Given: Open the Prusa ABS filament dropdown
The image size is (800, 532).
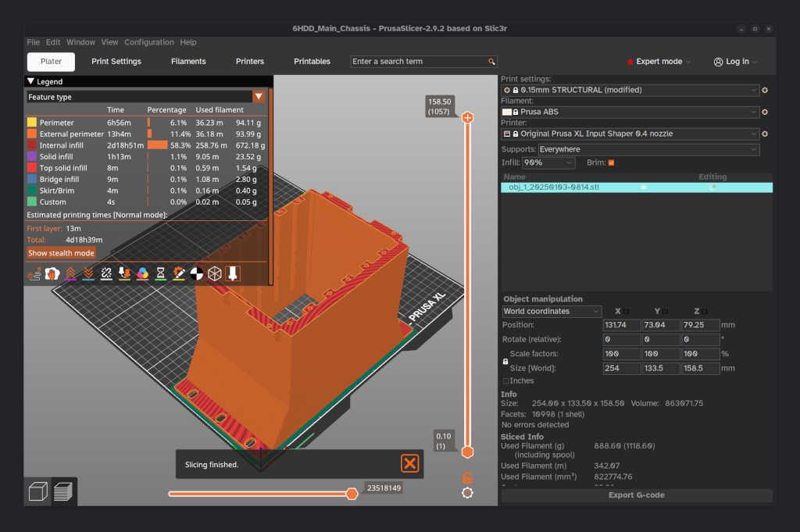Looking at the screenshot, I should (630, 112).
